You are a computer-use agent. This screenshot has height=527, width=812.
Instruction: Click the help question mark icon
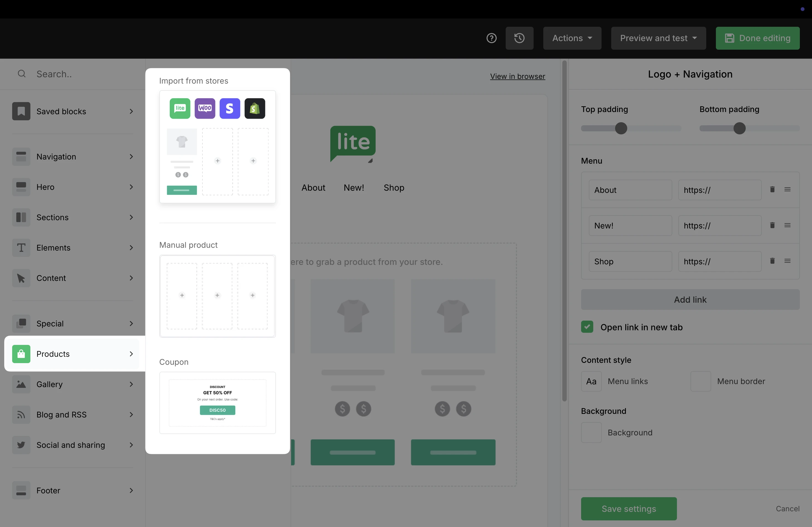pyautogui.click(x=491, y=38)
